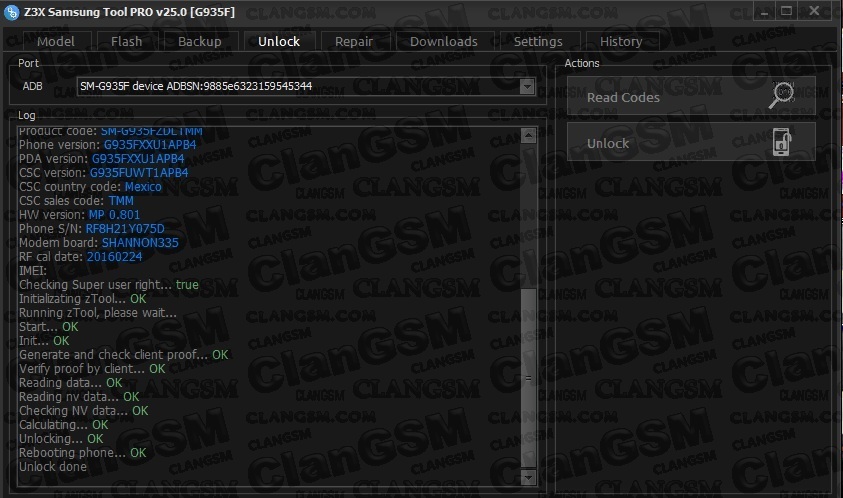Go to the Repair tab

pyautogui.click(x=354, y=41)
